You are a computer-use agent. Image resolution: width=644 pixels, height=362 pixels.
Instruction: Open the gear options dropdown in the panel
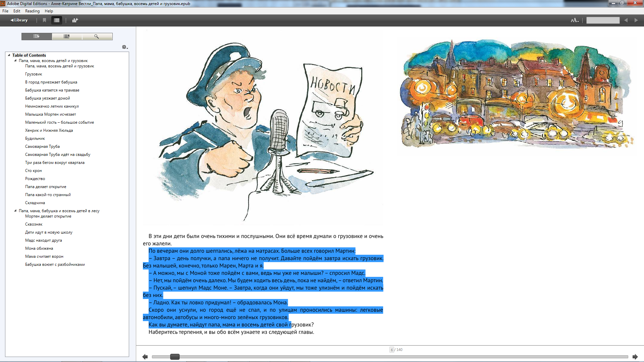[x=125, y=47]
